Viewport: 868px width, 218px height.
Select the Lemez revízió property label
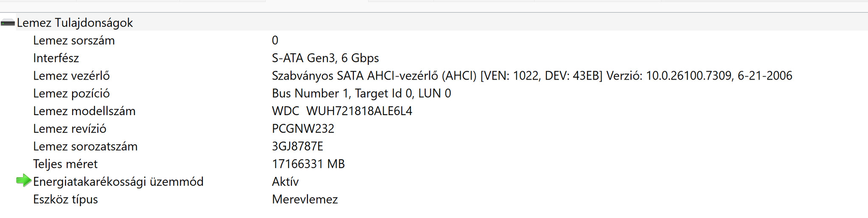[x=70, y=129]
